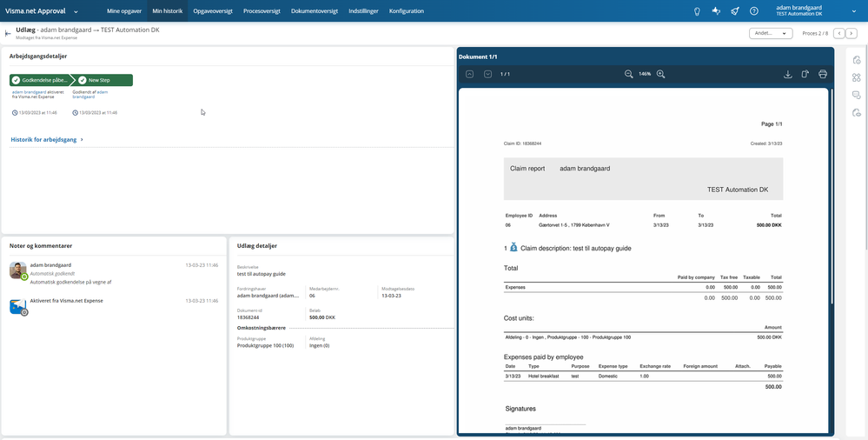
Task: Switch to the Min historik tab
Action: pyautogui.click(x=167, y=11)
